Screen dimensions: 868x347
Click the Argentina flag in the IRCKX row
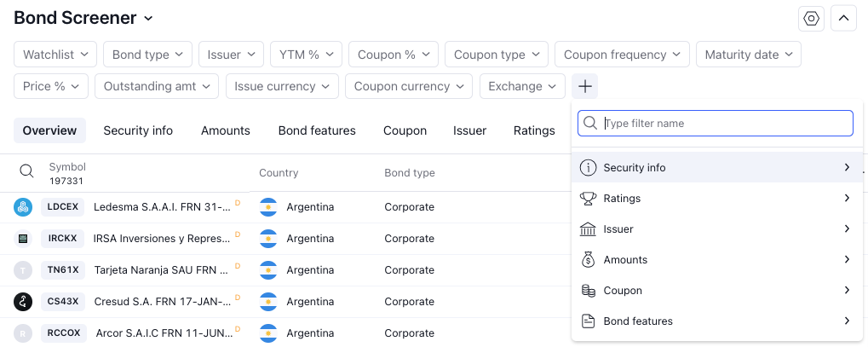268,239
